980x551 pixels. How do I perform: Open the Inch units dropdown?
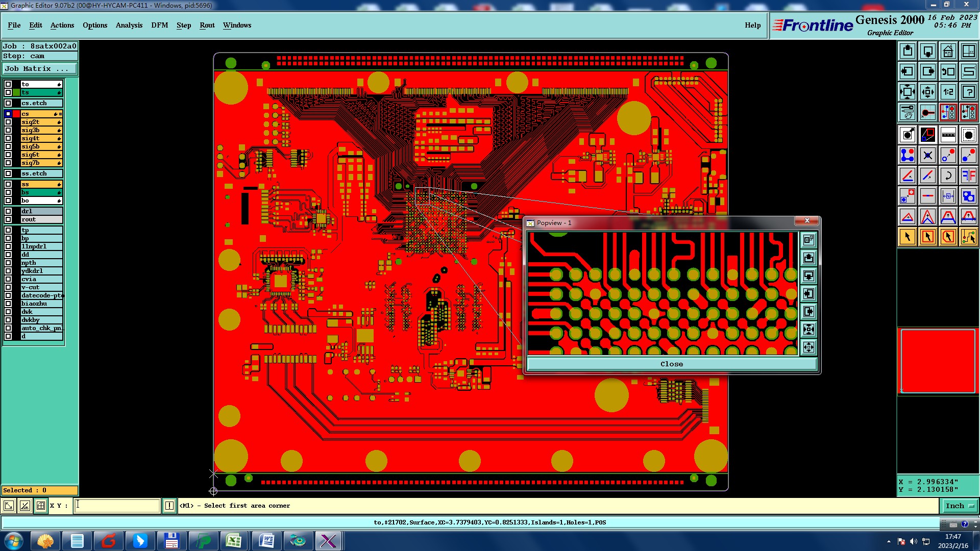click(x=959, y=506)
